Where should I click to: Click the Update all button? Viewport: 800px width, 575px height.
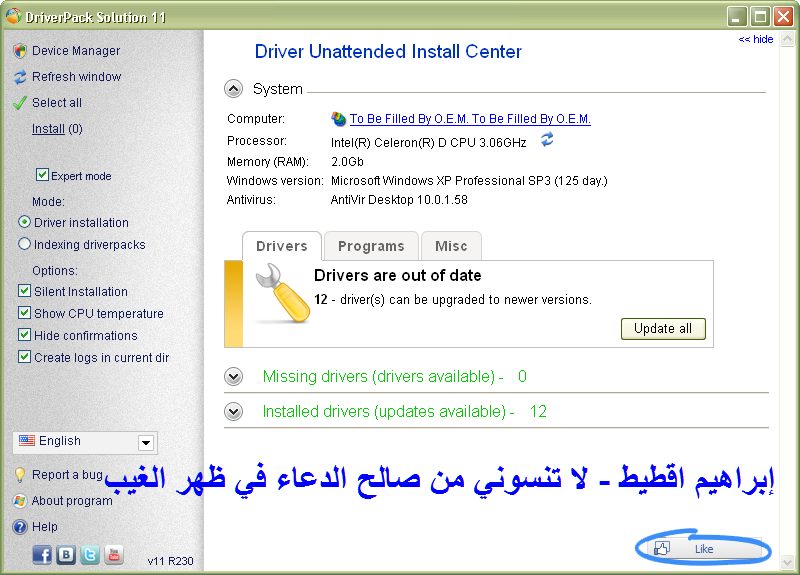coord(663,329)
